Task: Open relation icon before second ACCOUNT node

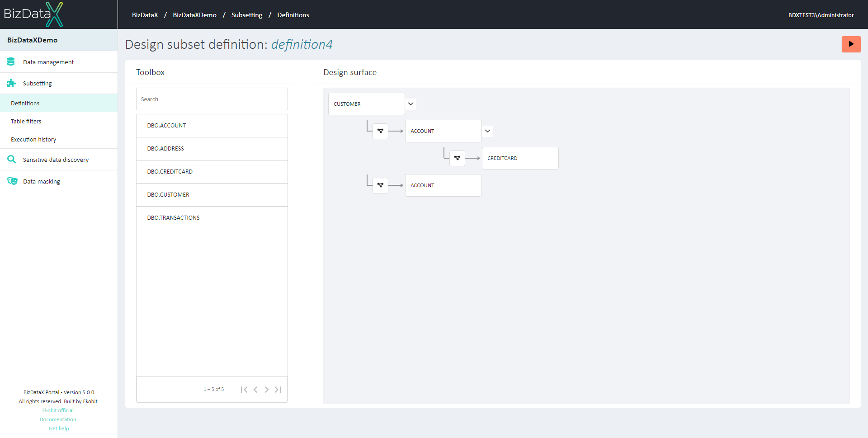Action: click(380, 185)
